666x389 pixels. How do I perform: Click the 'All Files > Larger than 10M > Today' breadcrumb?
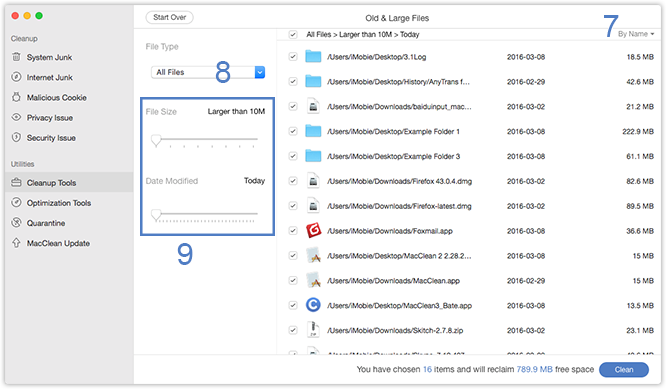click(x=362, y=34)
